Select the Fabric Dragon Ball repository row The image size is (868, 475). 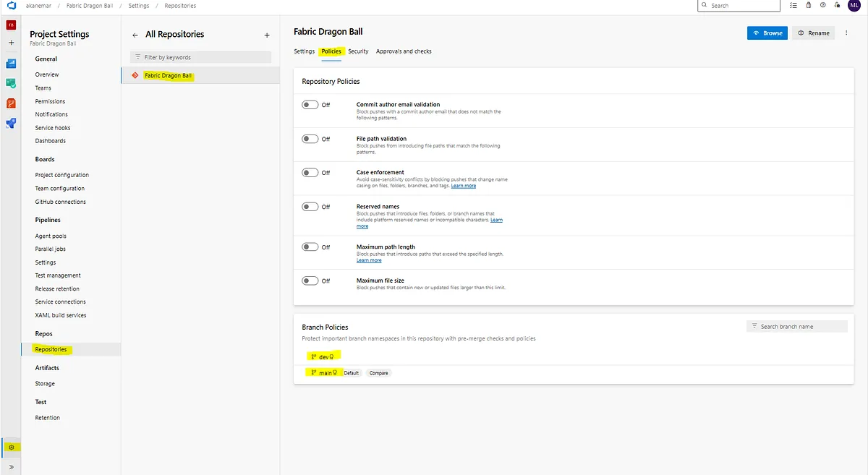tap(200, 75)
